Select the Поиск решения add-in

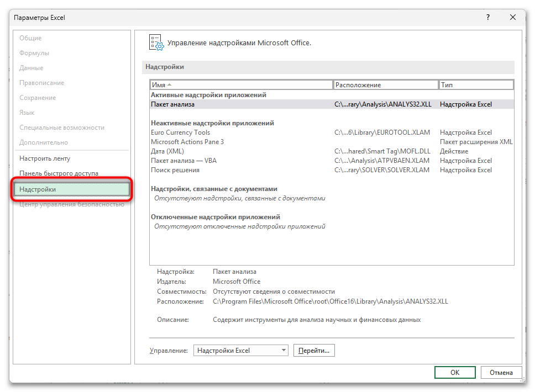tap(175, 170)
